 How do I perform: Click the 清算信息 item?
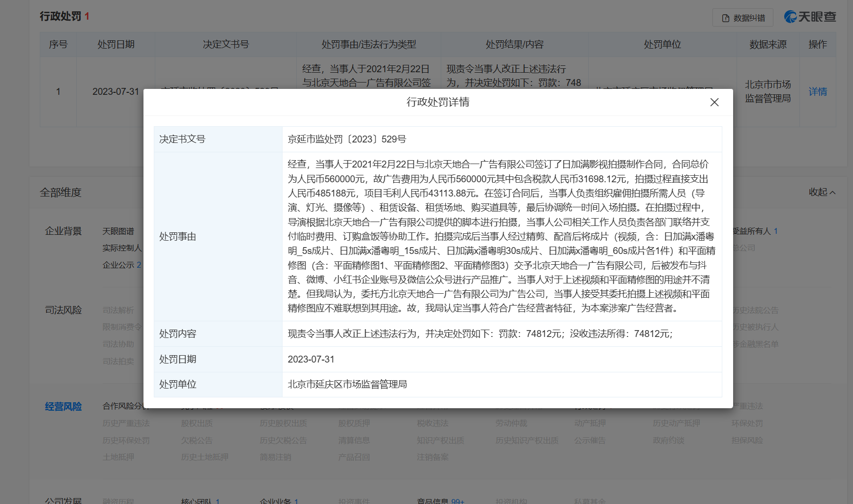click(354, 440)
